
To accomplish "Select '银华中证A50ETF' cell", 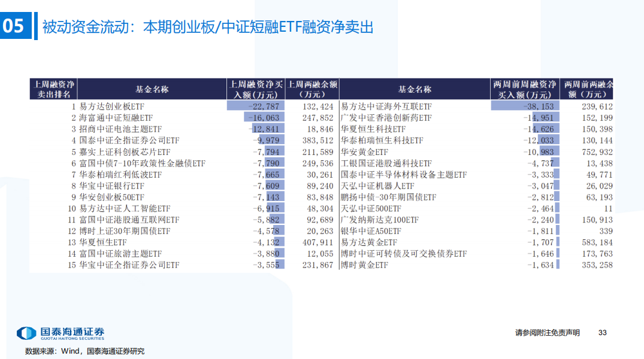I will 371,231.
